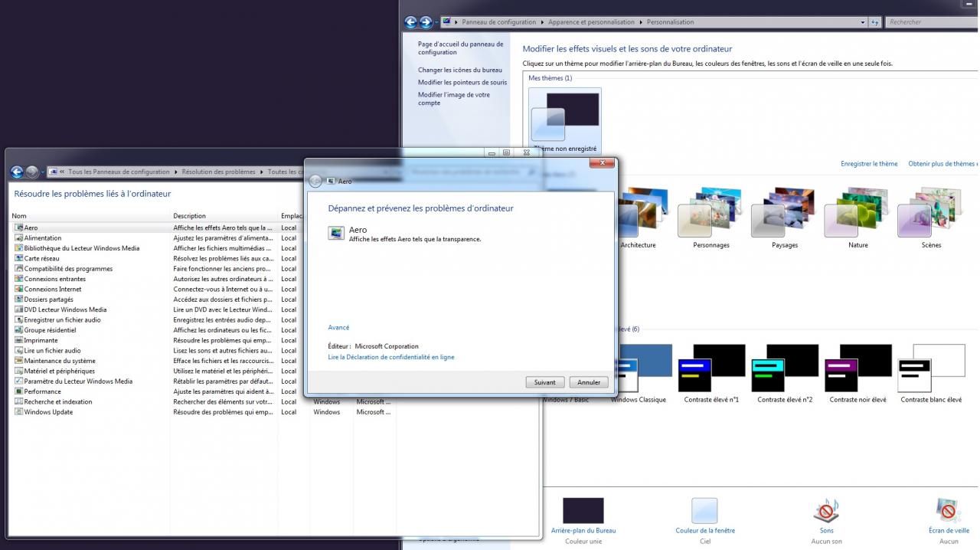This screenshot has height=550, width=980.
Task: Go back in the Personnalisation window
Action: (x=410, y=22)
